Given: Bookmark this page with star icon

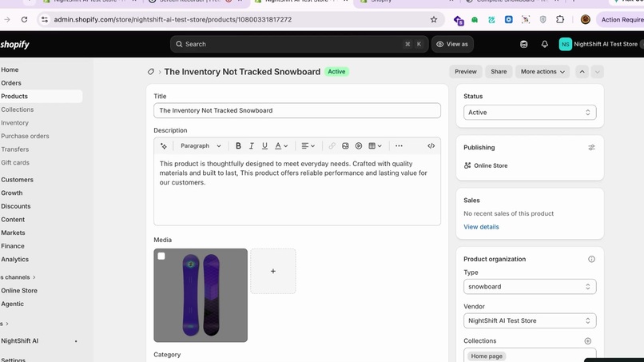Looking at the screenshot, I should coord(434,19).
